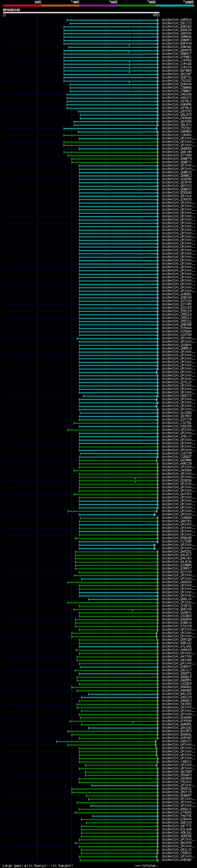This screenshot has height=868, width=197.
Task: Click the =100char. scale legend
Action: [x=147, y=865]
